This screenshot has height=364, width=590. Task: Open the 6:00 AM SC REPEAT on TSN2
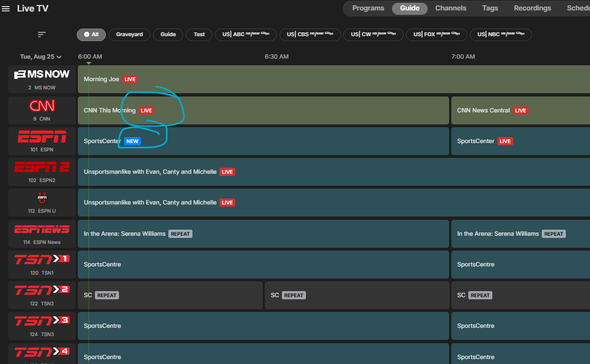pos(170,295)
